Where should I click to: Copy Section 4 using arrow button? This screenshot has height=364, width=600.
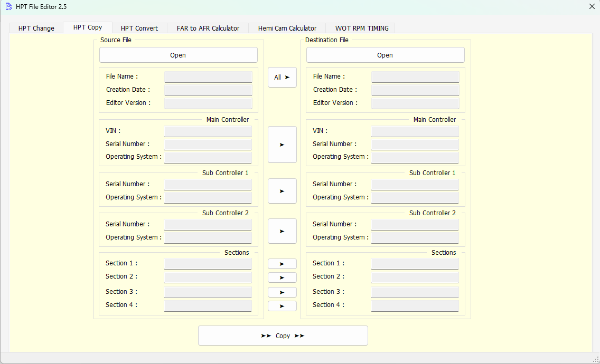click(282, 306)
